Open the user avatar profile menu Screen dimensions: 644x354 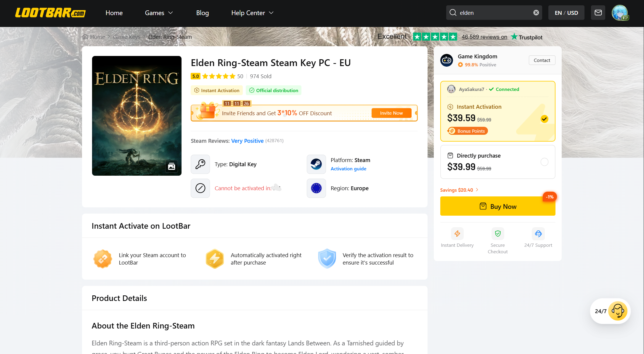pyautogui.click(x=620, y=12)
